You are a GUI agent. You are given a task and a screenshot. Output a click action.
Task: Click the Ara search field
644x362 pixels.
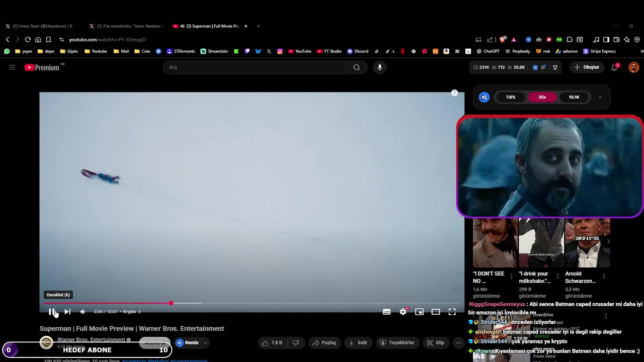tap(255, 67)
